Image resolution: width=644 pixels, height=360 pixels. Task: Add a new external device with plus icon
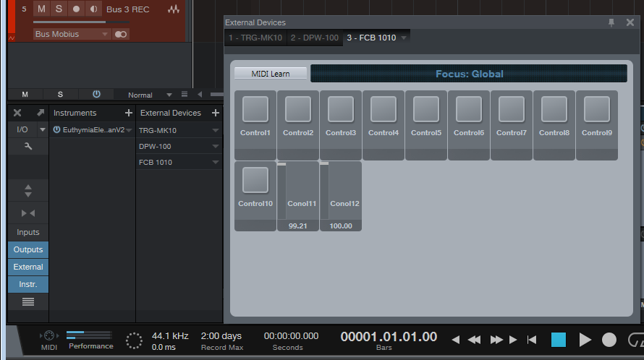[x=215, y=113]
